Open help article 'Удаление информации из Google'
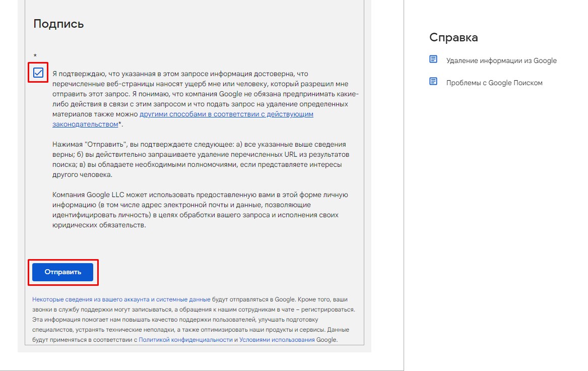 [x=501, y=60]
